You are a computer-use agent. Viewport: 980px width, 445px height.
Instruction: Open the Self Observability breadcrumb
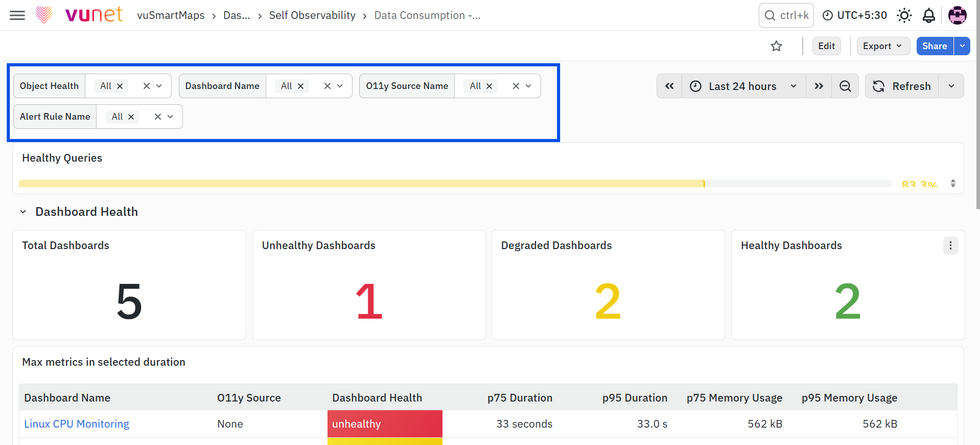tap(312, 15)
